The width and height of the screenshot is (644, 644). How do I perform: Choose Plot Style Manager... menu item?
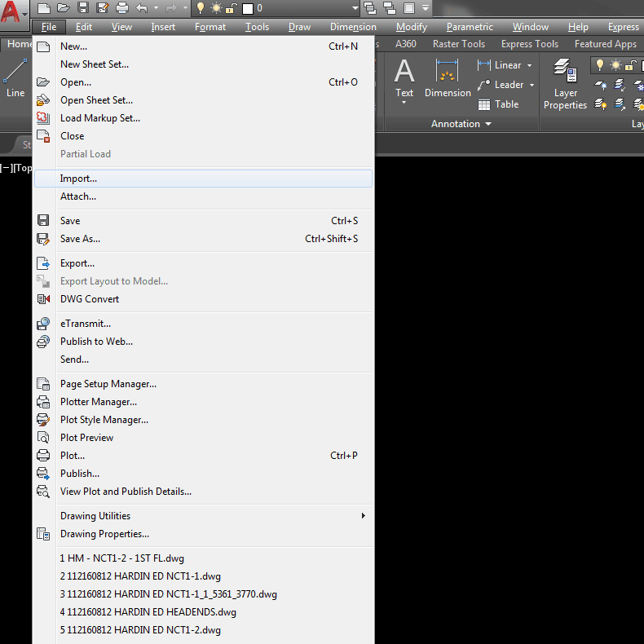(x=203, y=420)
